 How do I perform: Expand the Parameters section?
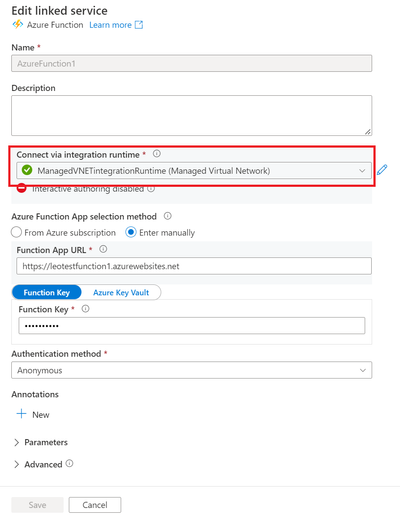[x=40, y=442]
